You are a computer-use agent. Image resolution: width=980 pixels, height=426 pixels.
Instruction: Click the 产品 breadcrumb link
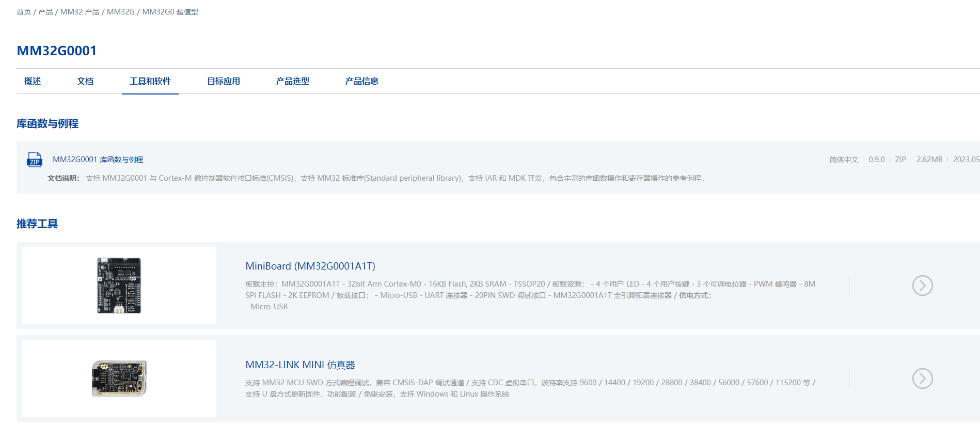tap(45, 12)
